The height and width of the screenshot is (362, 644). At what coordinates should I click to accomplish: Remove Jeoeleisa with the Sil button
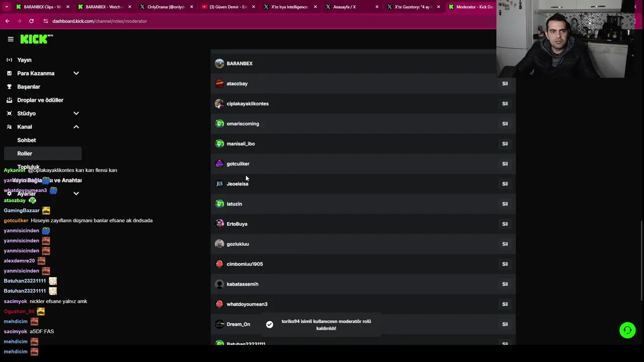coord(505,184)
